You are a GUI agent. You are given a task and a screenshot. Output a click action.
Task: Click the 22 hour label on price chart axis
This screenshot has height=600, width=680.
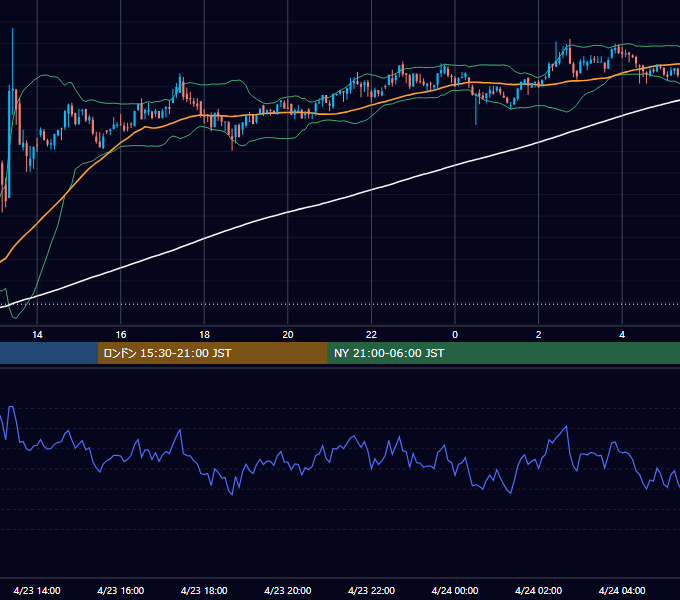click(371, 335)
